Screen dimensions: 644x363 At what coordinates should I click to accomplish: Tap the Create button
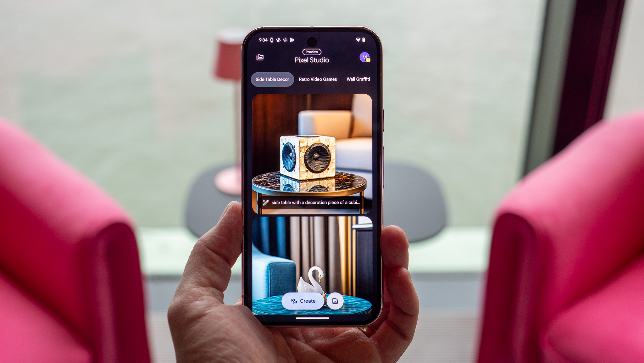(305, 301)
